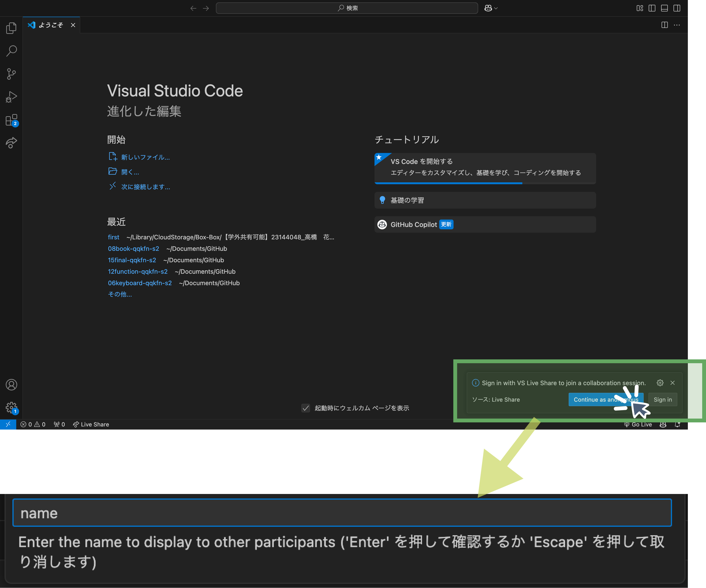Go back using the left arrow
This screenshot has height=588, width=706.
(x=193, y=8)
